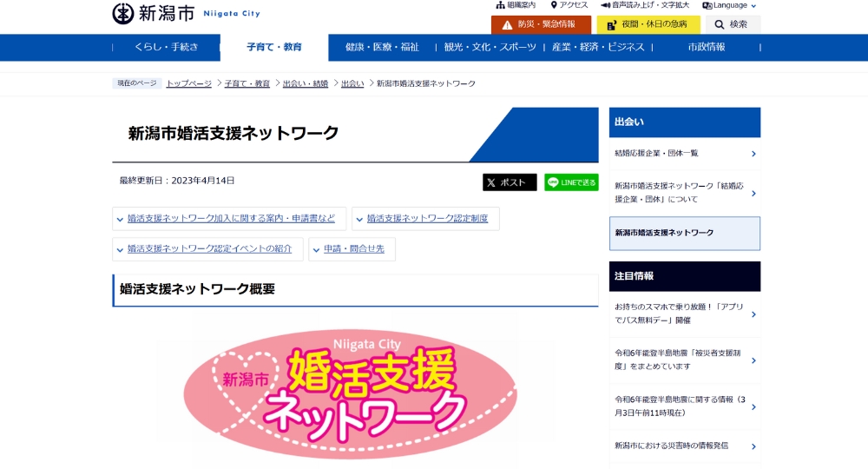Image resolution: width=868 pixels, height=469 pixels.
Task: Select 観光・文化・スポーツ menu tab
Action: coord(490,47)
